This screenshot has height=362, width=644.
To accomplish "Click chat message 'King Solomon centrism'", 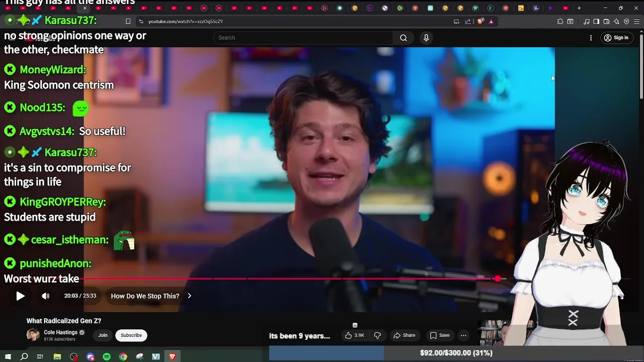I will [x=59, y=85].
